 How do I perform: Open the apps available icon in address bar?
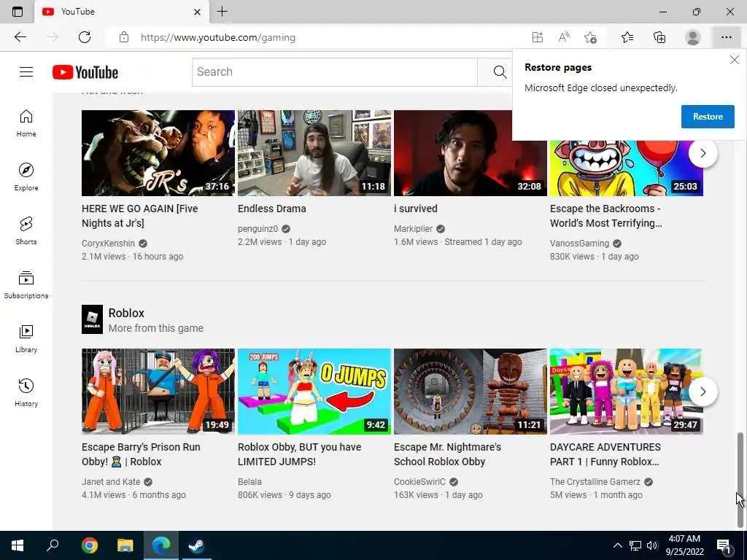click(x=538, y=37)
